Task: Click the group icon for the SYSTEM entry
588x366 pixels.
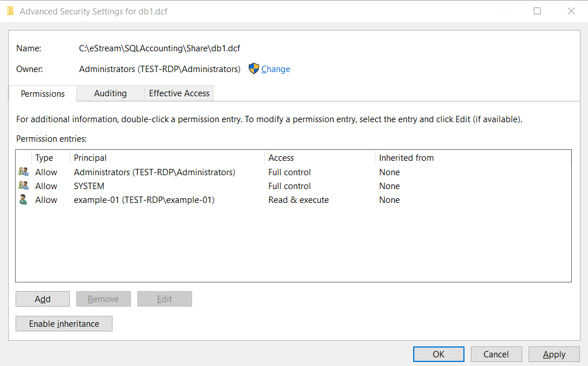Action: click(24, 186)
